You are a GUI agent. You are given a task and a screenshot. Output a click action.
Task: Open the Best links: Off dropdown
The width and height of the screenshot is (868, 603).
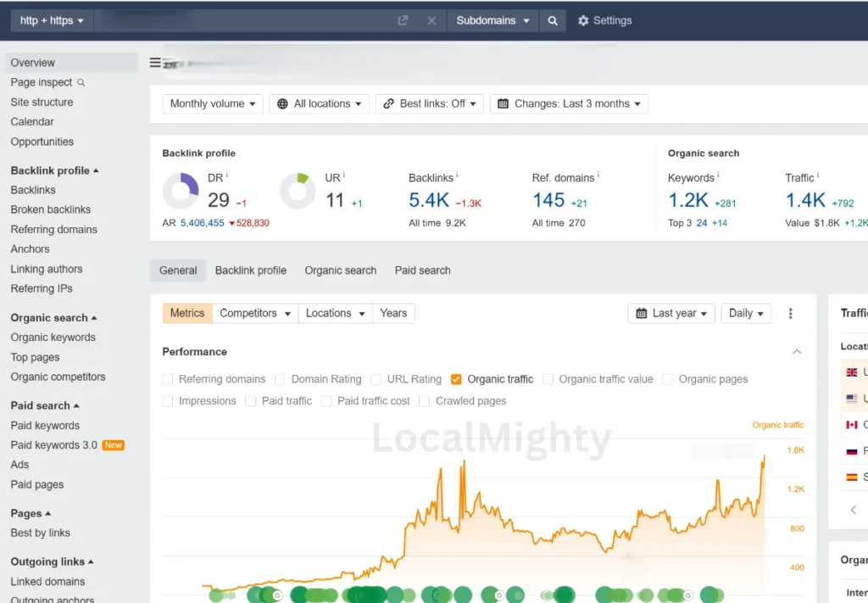point(430,104)
